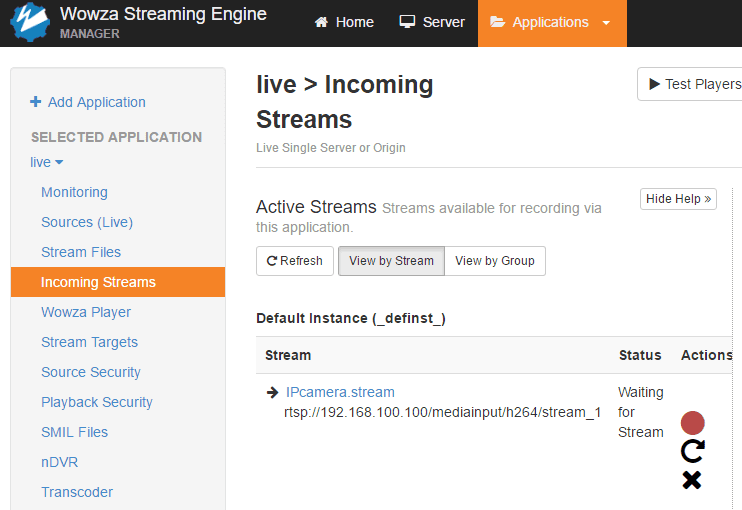Image resolution: width=742 pixels, height=510 pixels.
Task: Select Incoming Streams in sidebar
Action: point(118,282)
